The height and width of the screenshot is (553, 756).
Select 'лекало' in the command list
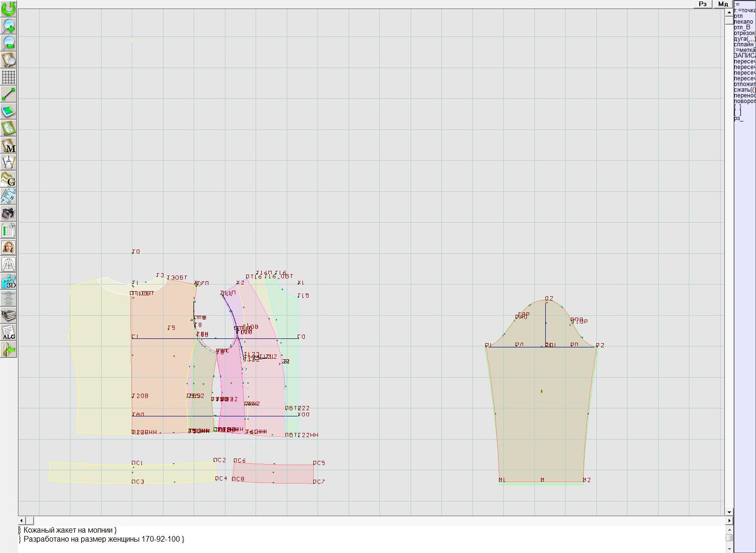point(743,22)
